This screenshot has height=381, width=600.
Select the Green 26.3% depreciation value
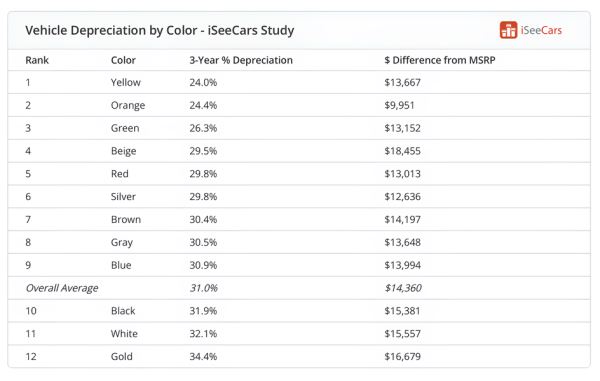pos(203,128)
